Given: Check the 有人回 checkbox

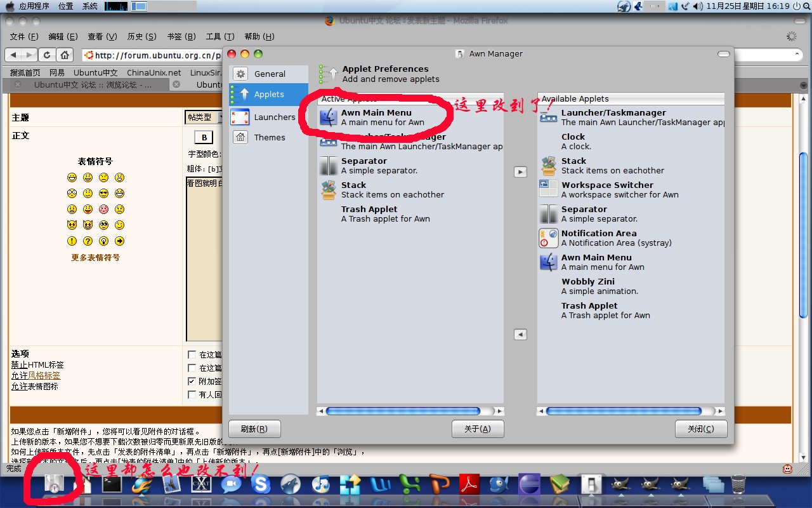Looking at the screenshot, I should click(192, 395).
